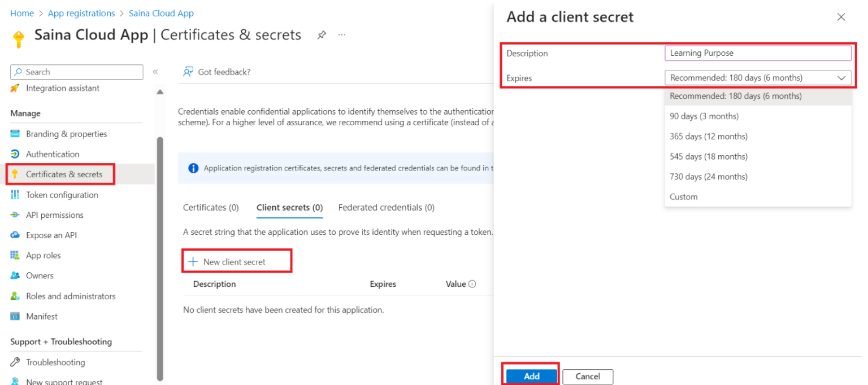Viewport: 868px width, 385px height.
Task: Choose the Custom expiry option
Action: [683, 196]
